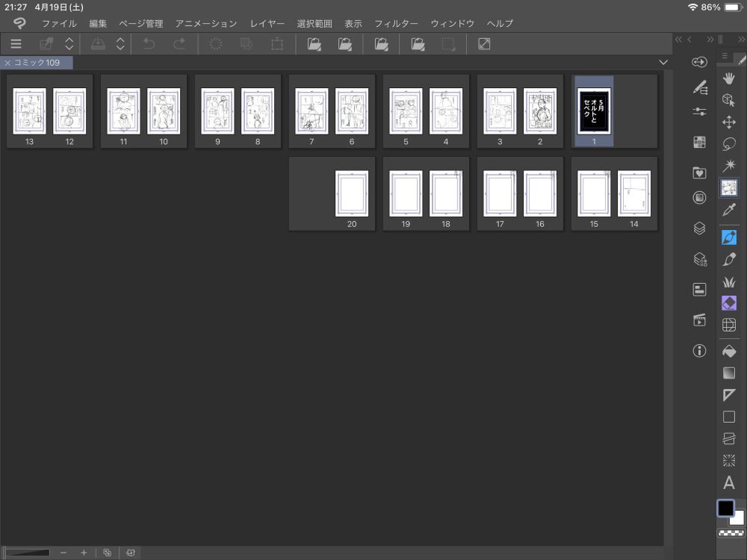Click the fit-to-screen diagonal arrow icon
Screen dimensions: 747x560
[x=484, y=44]
